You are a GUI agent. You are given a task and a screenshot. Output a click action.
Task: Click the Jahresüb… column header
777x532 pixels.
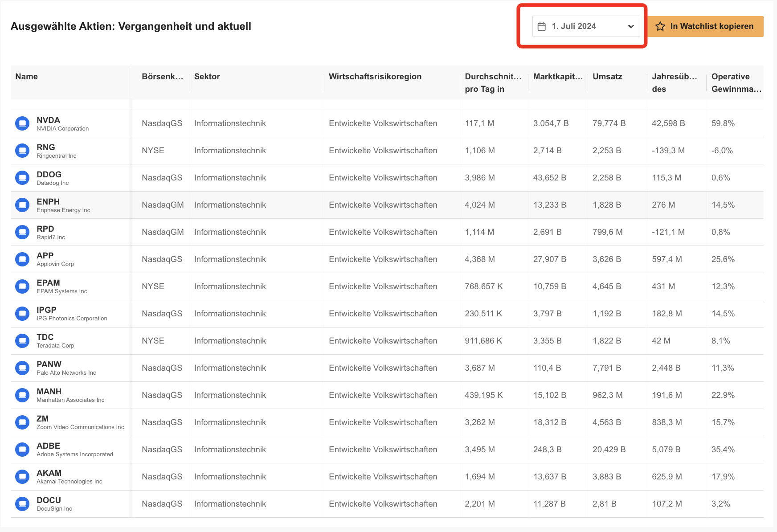pyautogui.click(x=675, y=82)
